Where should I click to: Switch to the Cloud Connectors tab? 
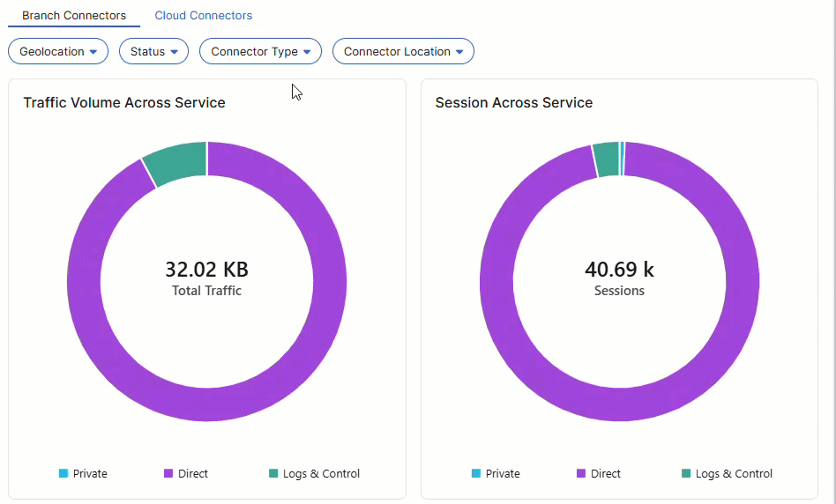coord(203,16)
